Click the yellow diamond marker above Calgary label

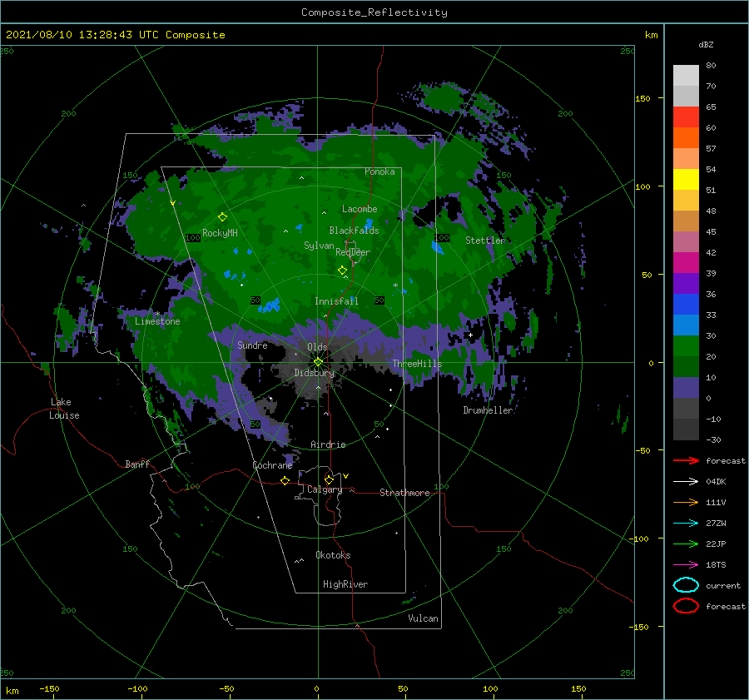tap(329, 479)
